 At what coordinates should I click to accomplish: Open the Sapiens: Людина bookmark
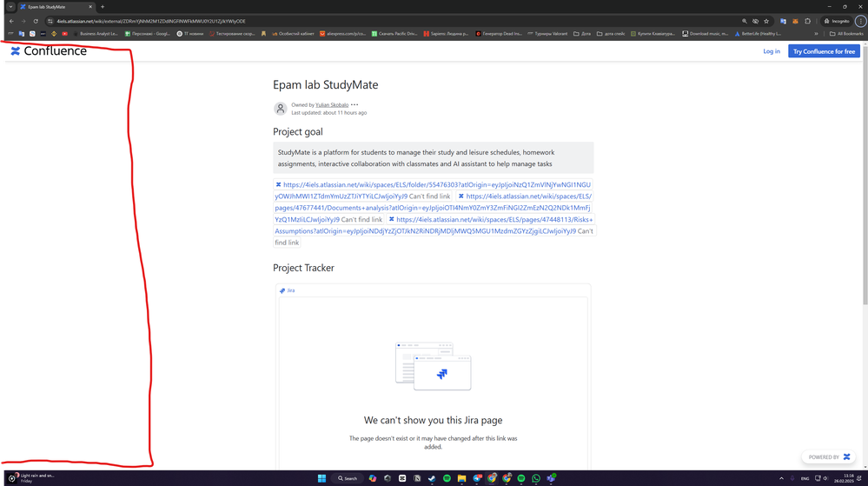pyautogui.click(x=446, y=34)
